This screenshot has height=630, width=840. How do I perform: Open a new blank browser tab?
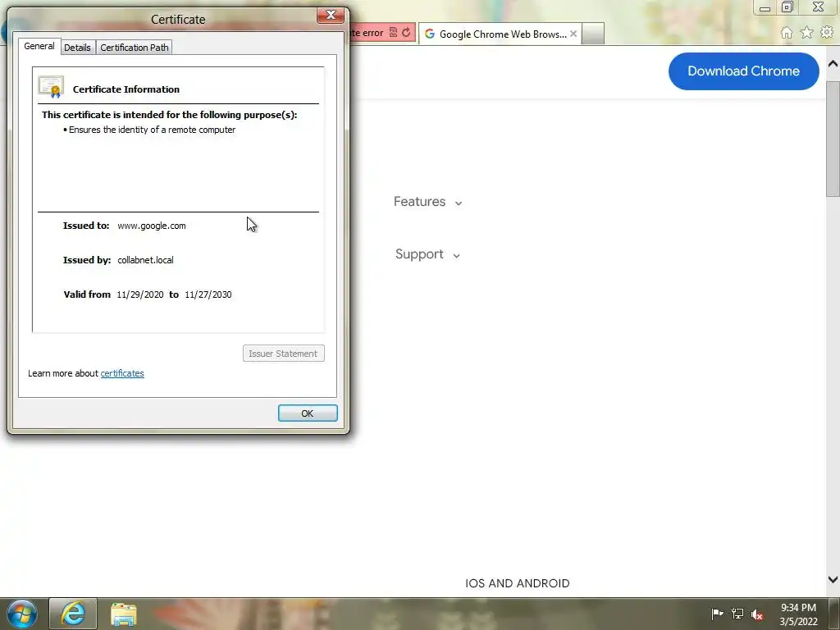(x=593, y=34)
